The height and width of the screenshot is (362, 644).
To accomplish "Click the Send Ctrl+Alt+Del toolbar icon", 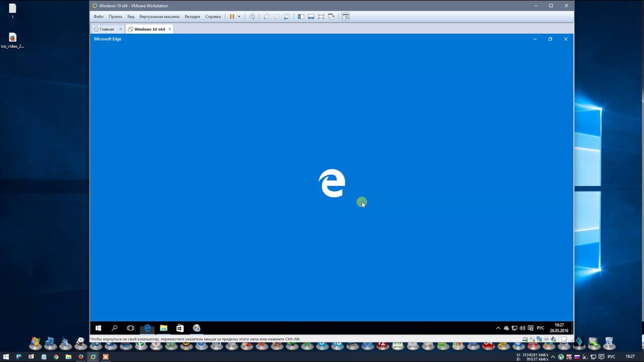I will click(x=252, y=17).
